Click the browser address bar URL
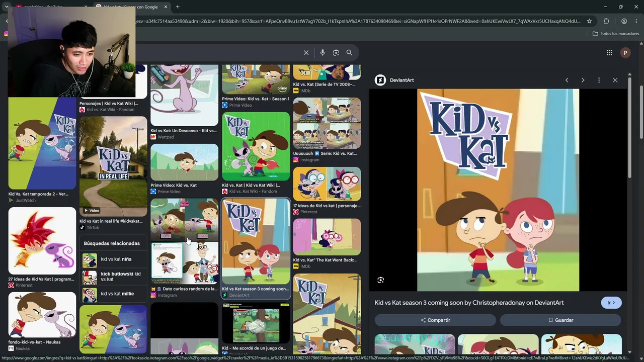This screenshot has height=362, width=644. [357, 21]
